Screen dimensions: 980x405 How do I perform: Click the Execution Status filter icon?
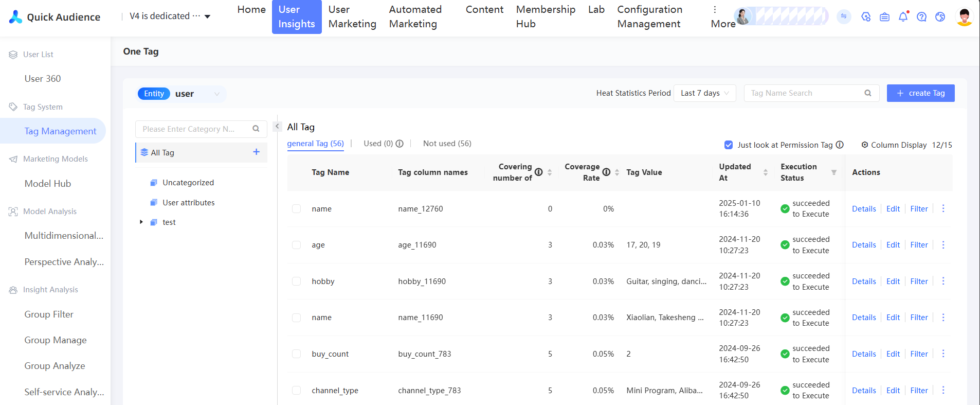pos(833,172)
